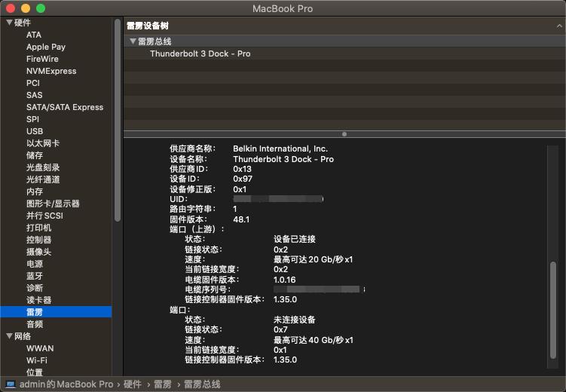The width and height of the screenshot is (566, 392).
Task: Click the 未连接设备 status text
Action: [295, 320]
